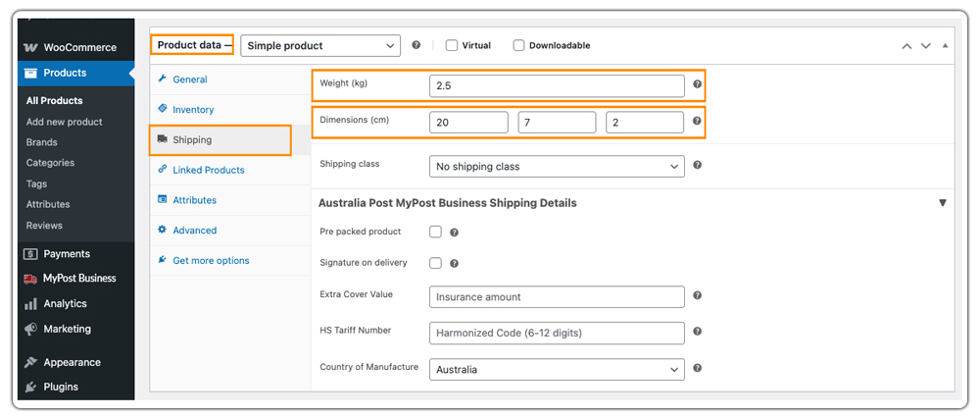Click help icon beside Shipping class

point(697,165)
